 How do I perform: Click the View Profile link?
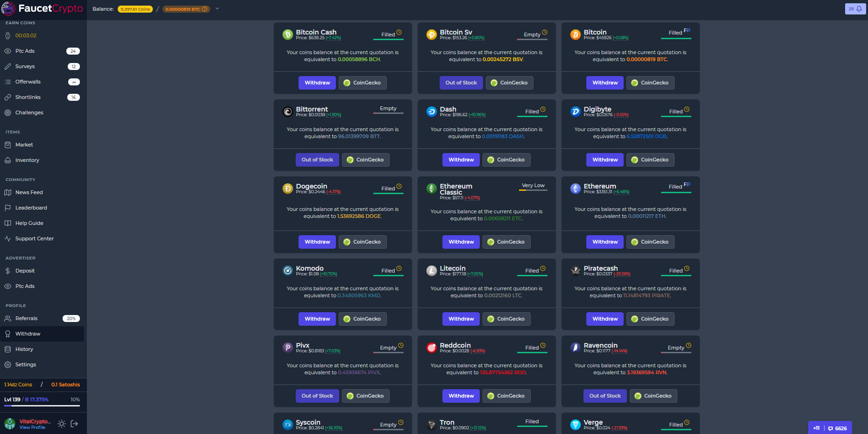(32, 427)
